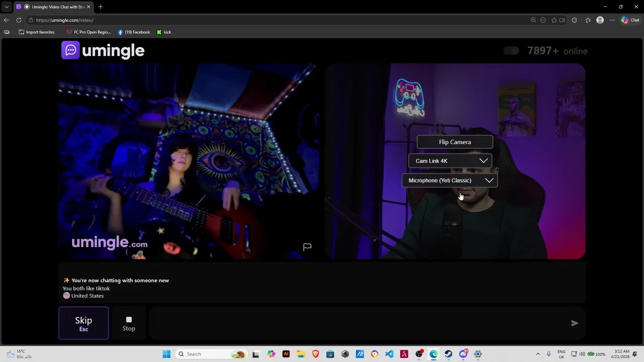
Task: Open Copilot from the taskbar
Action: click(271, 354)
